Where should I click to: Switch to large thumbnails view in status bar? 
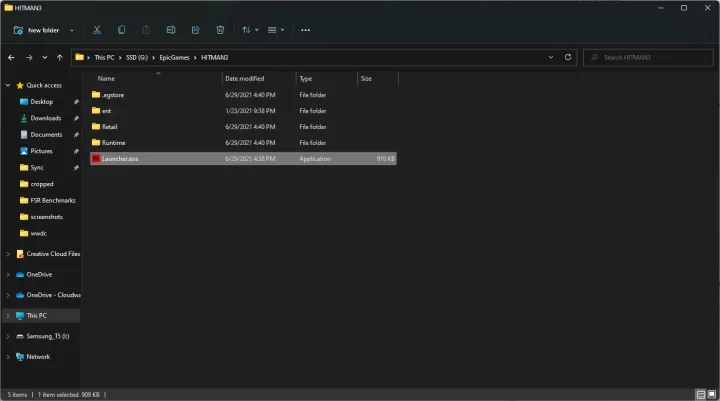click(x=711, y=395)
